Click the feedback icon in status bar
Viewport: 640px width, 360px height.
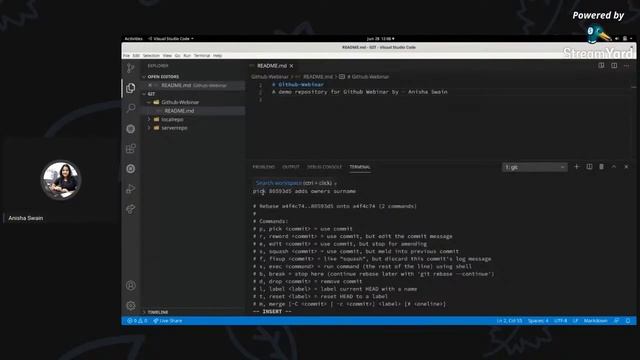[617, 321]
